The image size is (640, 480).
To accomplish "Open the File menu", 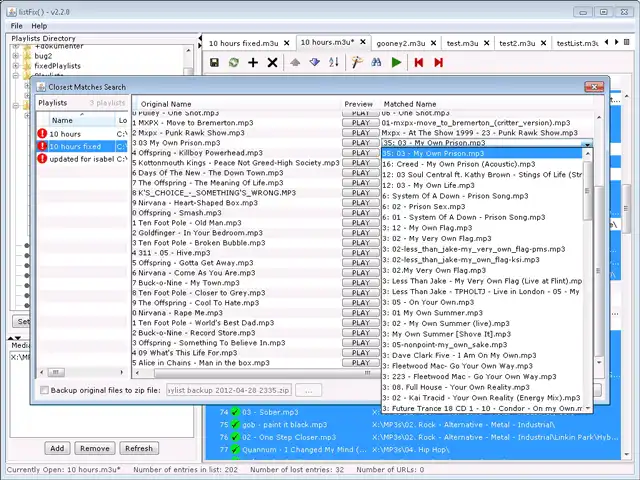I will tap(16, 26).
